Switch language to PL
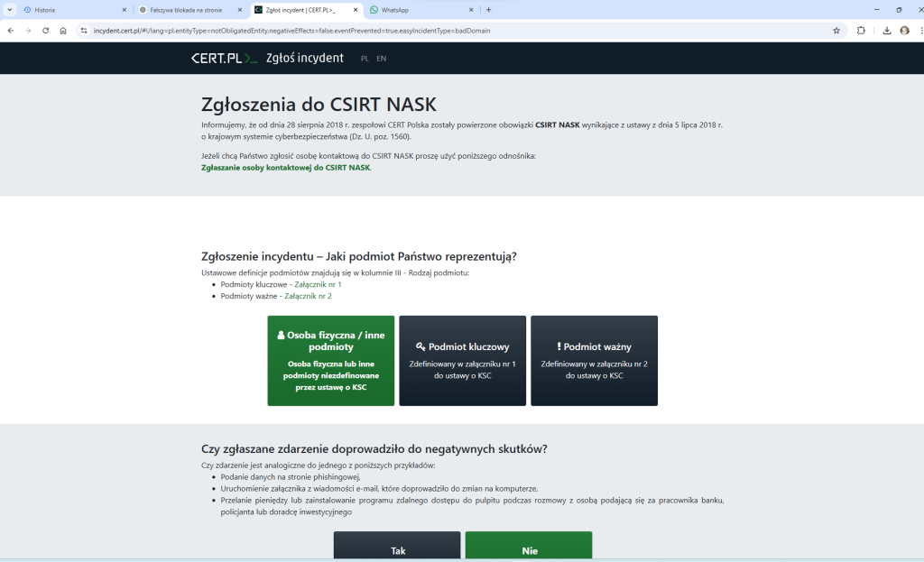924x562 pixels. coord(365,59)
